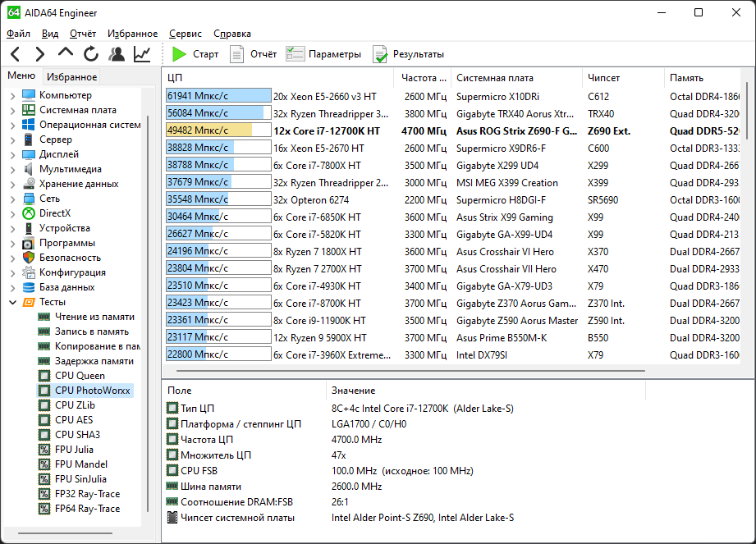Sort by the Системная плата column header

coord(516,78)
